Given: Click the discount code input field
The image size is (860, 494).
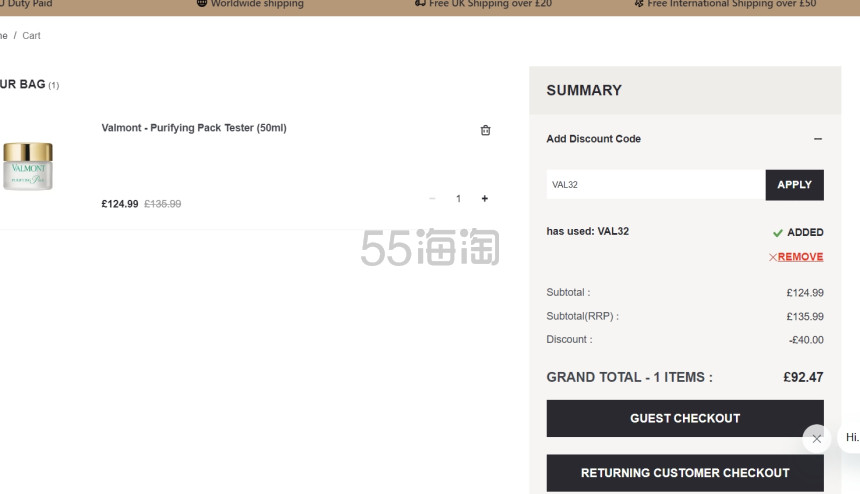Looking at the screenshot, I should point(655,185).
